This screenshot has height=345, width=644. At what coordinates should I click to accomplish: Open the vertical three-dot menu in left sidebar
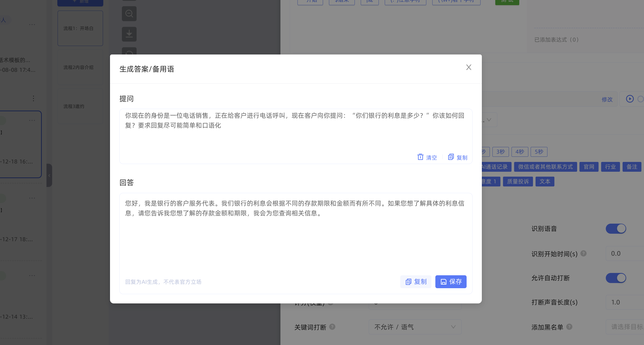tap(33, 98)
